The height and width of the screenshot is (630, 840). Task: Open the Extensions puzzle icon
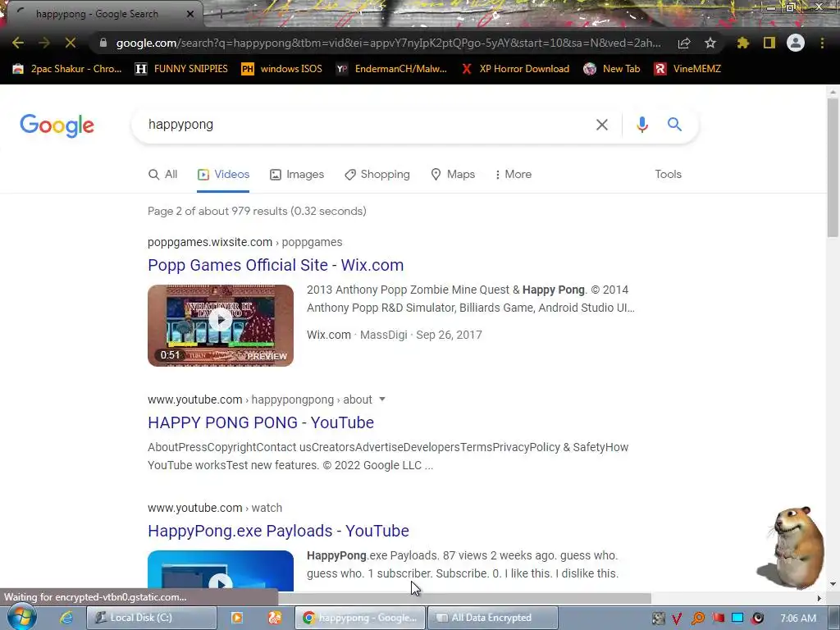point(742,43)
